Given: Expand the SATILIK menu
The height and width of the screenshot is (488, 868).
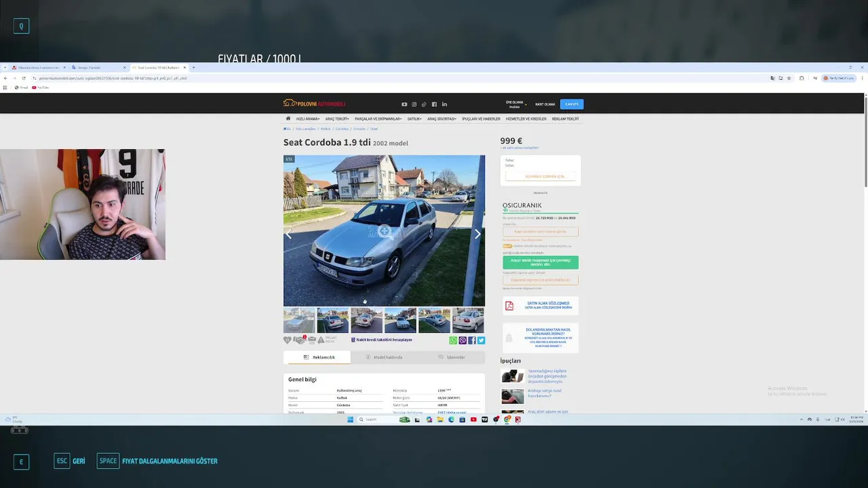Looking at the screenshot, I should (x=414, y=119).
